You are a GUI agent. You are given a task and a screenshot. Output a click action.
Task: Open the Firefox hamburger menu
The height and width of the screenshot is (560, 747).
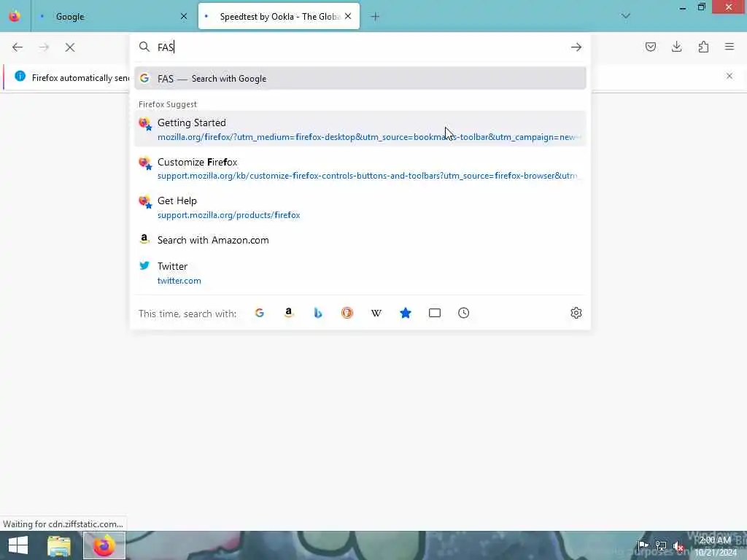[729, 47]
